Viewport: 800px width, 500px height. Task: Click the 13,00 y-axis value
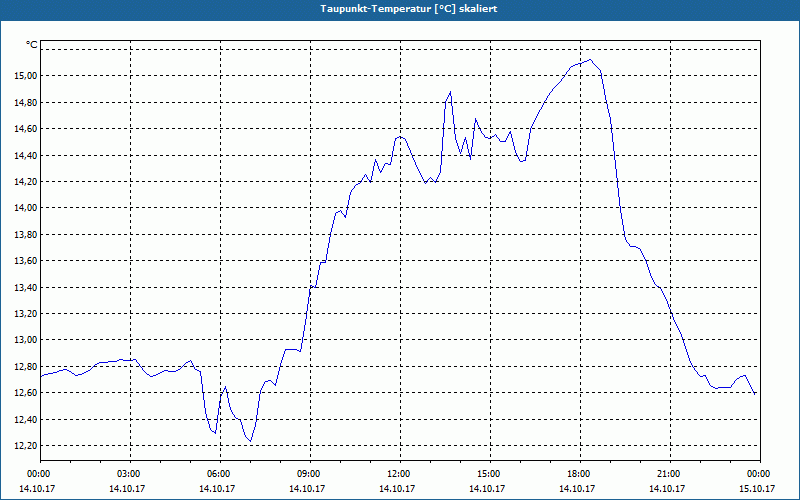[26, 340]
